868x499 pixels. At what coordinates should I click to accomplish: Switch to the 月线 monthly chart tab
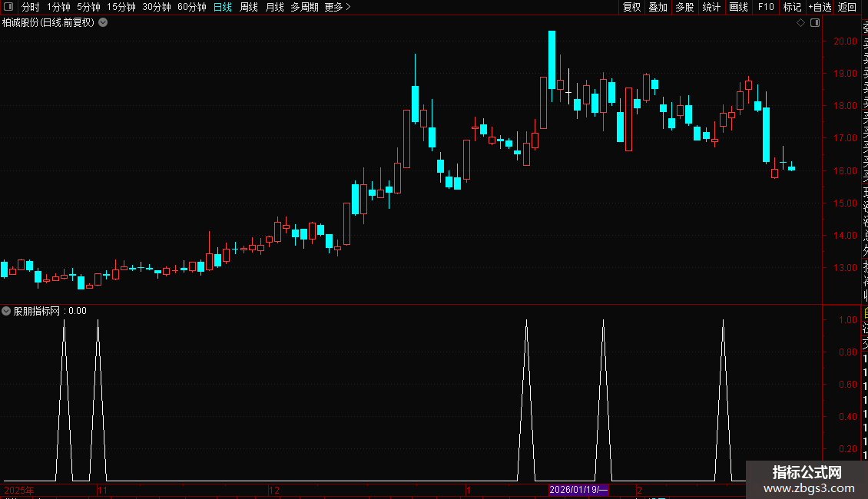coord(274,7)
